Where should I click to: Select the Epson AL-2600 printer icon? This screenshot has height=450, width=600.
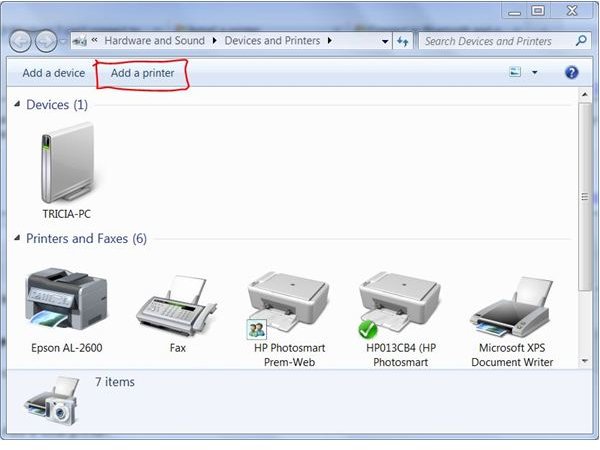[66, 300]
